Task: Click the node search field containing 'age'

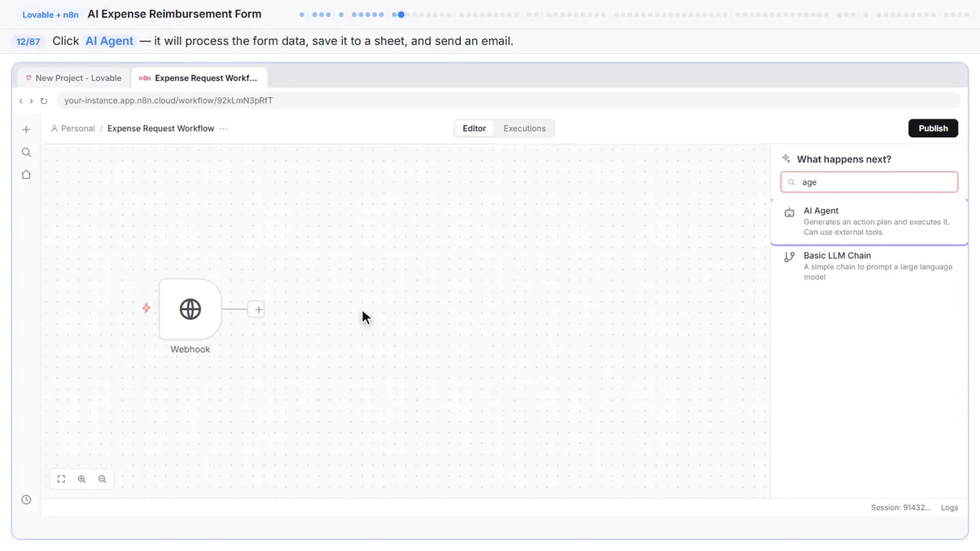Action: coord(869,182)
